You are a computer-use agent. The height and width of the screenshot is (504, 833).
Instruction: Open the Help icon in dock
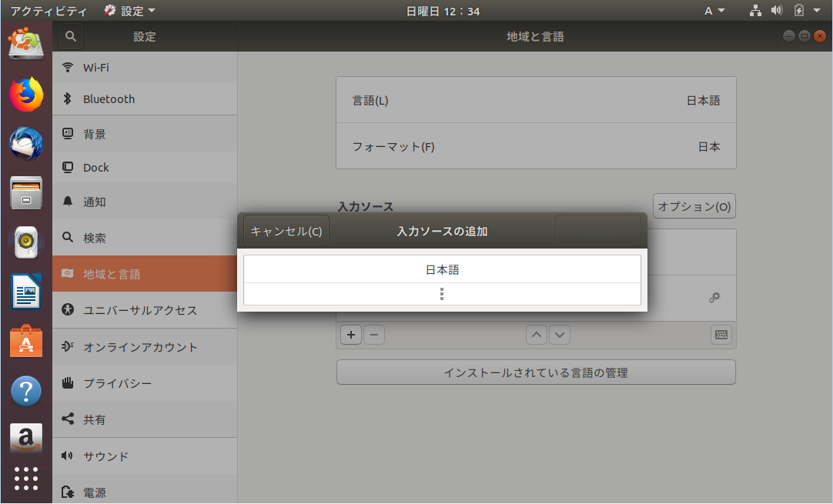[x=26, y=391]
